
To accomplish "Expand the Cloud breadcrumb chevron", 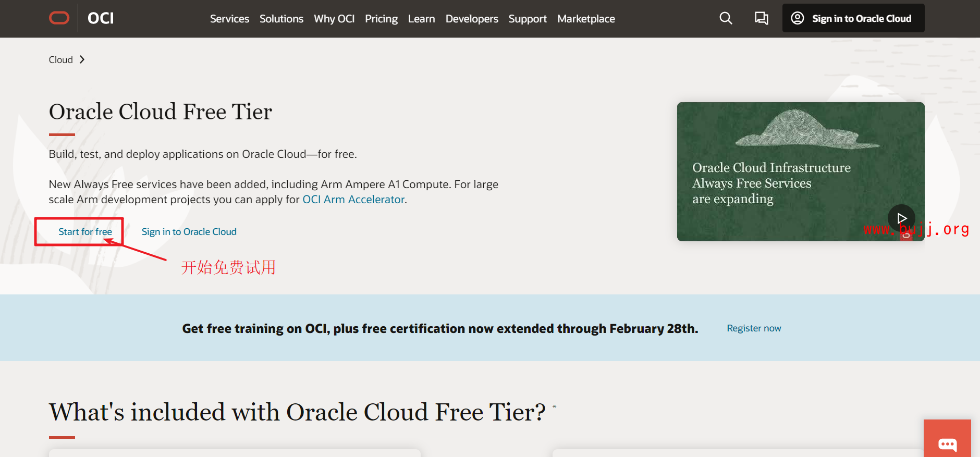I will [x=82, y=60].
